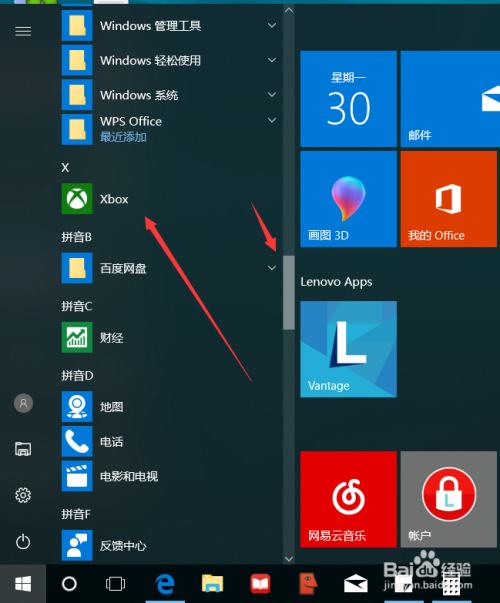
Task: Open the calendar tile showing 30
Action: [348, 99]
